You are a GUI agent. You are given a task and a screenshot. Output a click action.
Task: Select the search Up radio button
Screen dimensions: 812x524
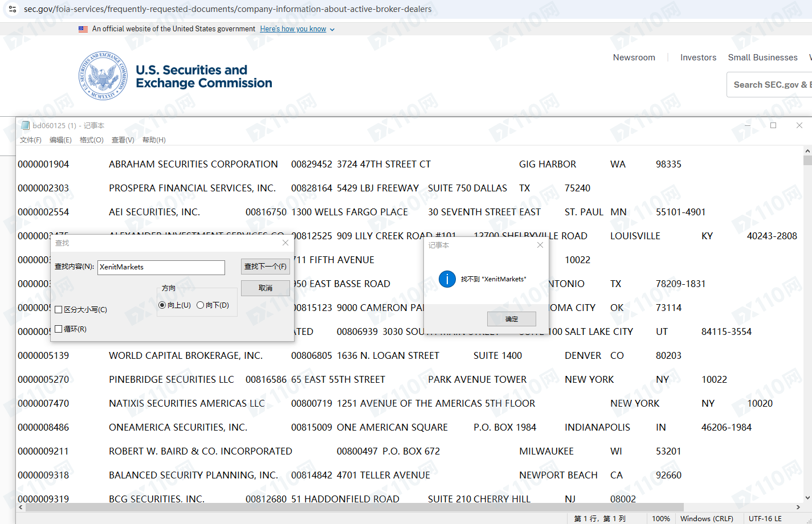click(162, 305)
